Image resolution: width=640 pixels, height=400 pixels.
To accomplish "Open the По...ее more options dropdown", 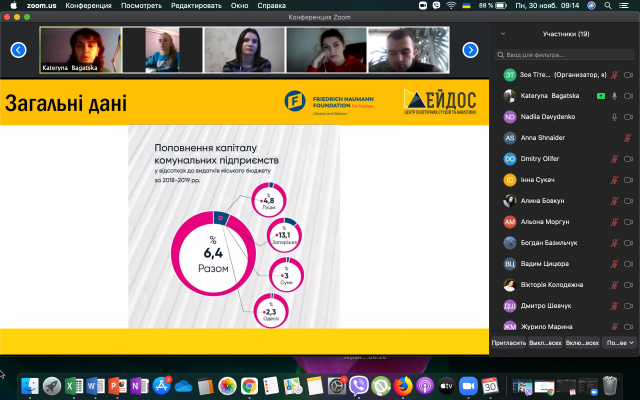I will coord(619,343).
